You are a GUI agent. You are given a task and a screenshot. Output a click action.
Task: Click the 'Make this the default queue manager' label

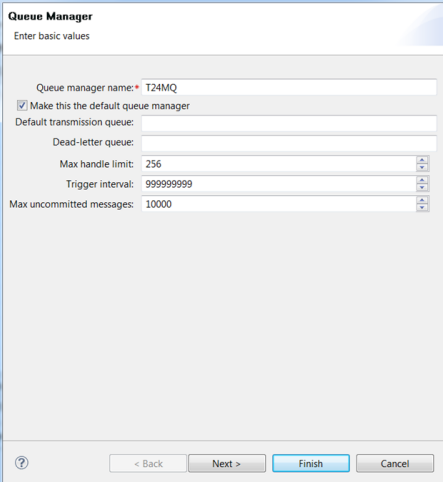[110, 106]
